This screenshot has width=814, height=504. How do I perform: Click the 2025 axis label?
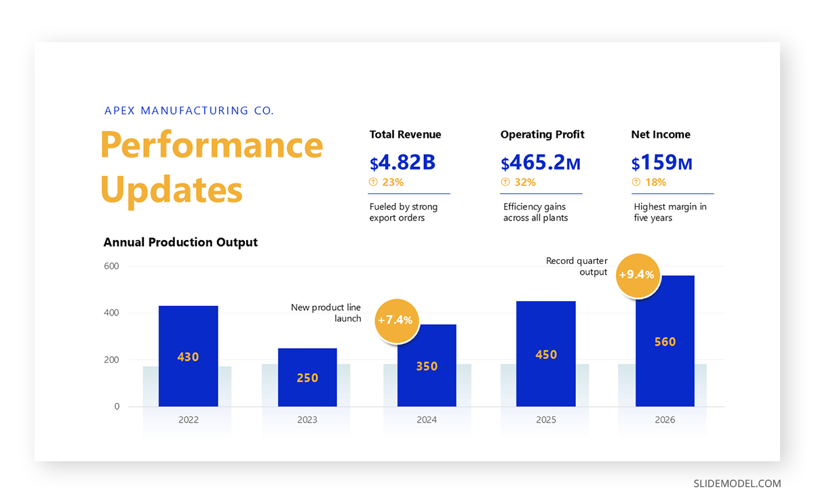(546, 420)
